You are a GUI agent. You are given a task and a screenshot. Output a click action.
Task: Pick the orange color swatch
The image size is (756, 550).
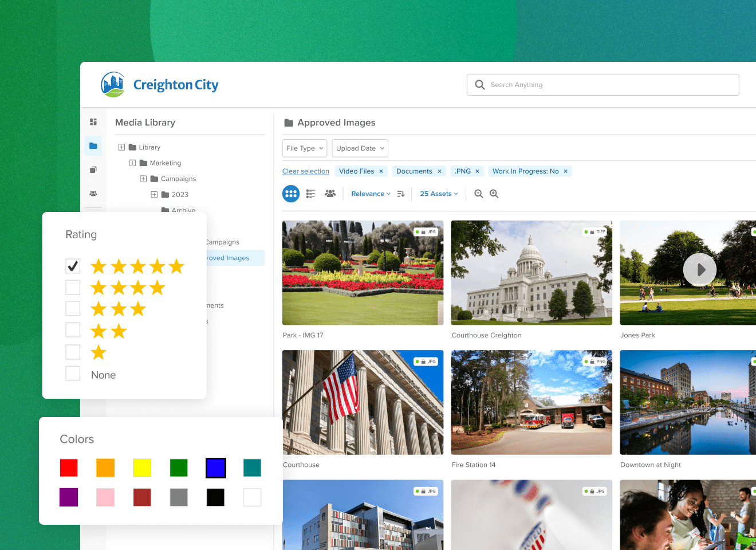coord(105,467)
